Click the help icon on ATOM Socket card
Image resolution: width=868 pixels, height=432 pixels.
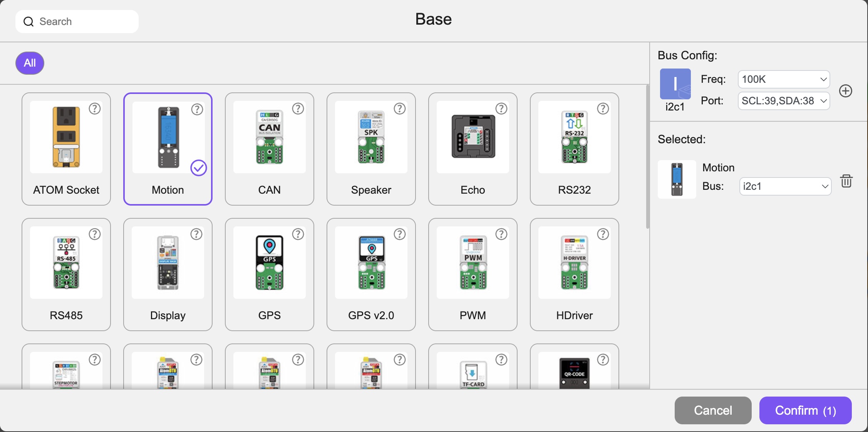click(x=95, y=109)
